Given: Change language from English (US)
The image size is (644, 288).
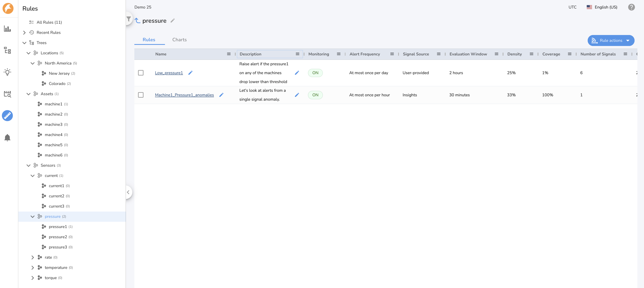Looking at the screenshot, I should (x=602, y=7).
